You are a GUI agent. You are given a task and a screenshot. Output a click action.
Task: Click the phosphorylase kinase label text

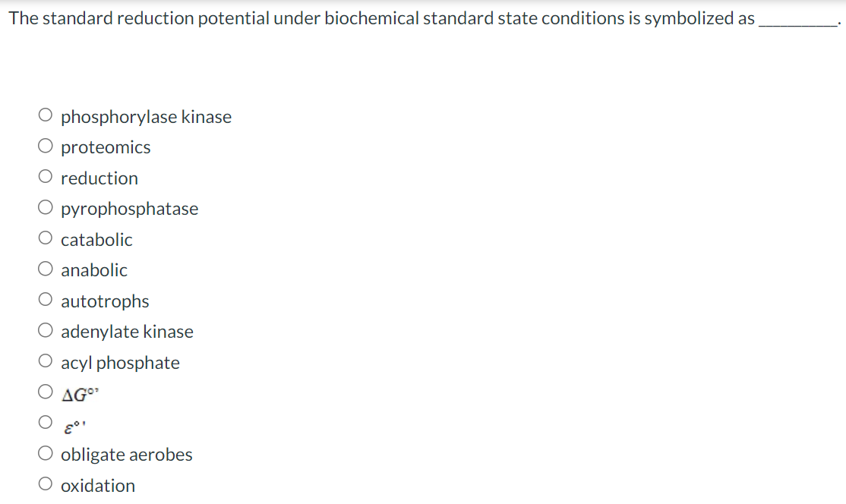(146, 116)
